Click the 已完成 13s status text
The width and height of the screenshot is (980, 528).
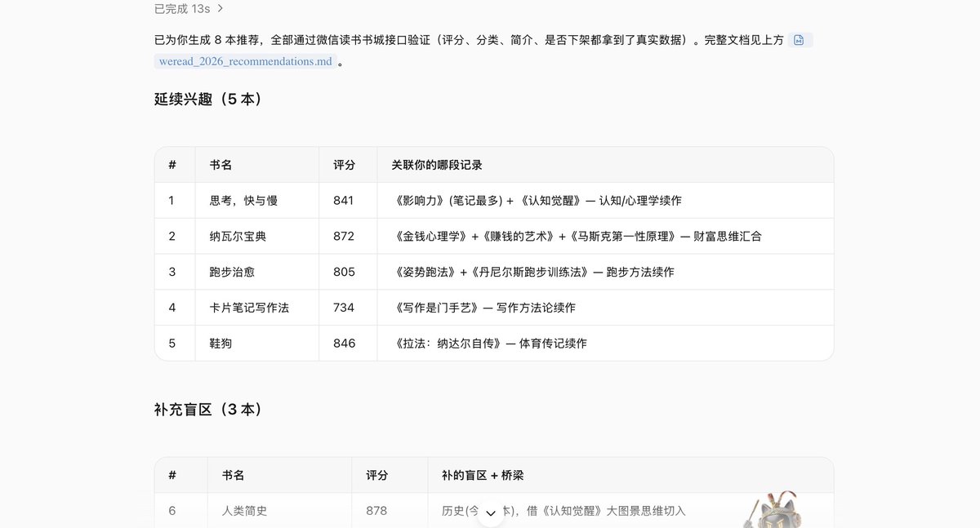pos(184,9)
